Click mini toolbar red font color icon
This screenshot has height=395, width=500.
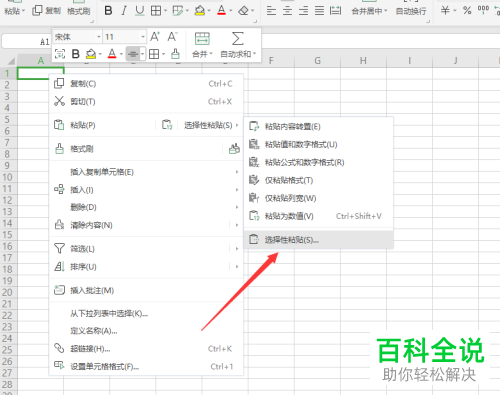click(x=112, y=54)
